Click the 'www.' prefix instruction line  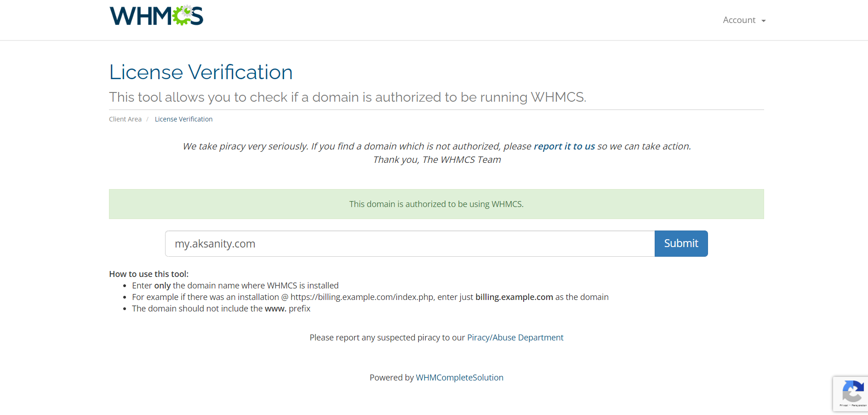pyautogui.click(x=221, y=309)
